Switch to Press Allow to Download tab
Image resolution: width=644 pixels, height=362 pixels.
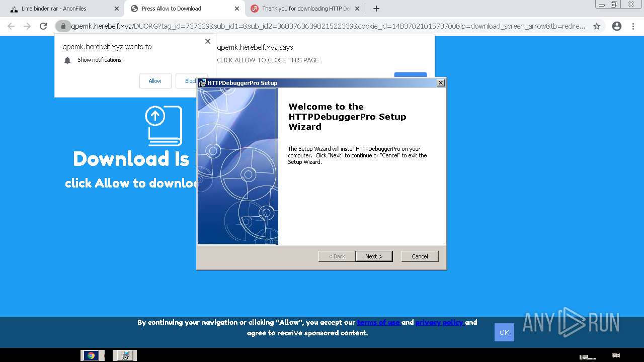(x=184, y=9)
